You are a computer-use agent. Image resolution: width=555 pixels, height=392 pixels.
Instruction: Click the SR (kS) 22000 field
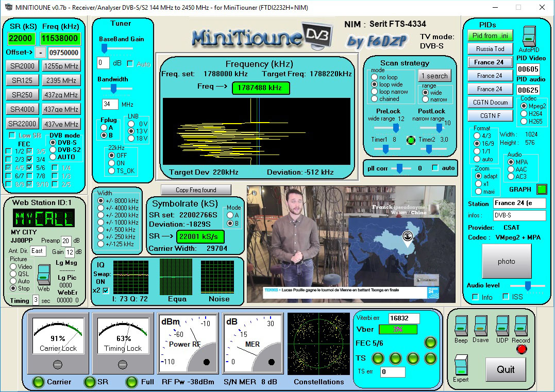coord(21,38)
